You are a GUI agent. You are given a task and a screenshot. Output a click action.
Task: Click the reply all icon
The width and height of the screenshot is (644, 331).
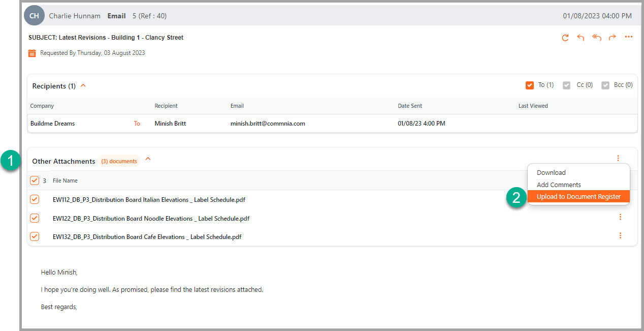tap(597, 38)
